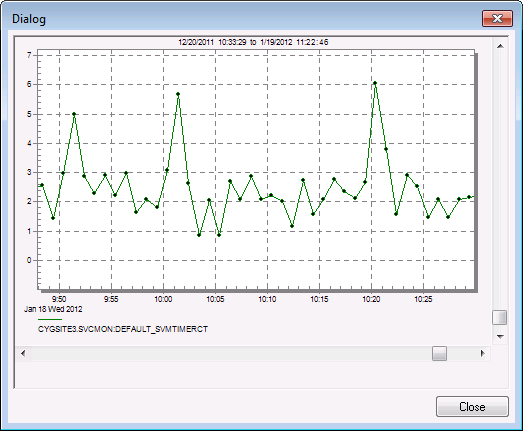Click the 10:20 time axis label
This screenshot has width=523, height=431.
point(371,299)
